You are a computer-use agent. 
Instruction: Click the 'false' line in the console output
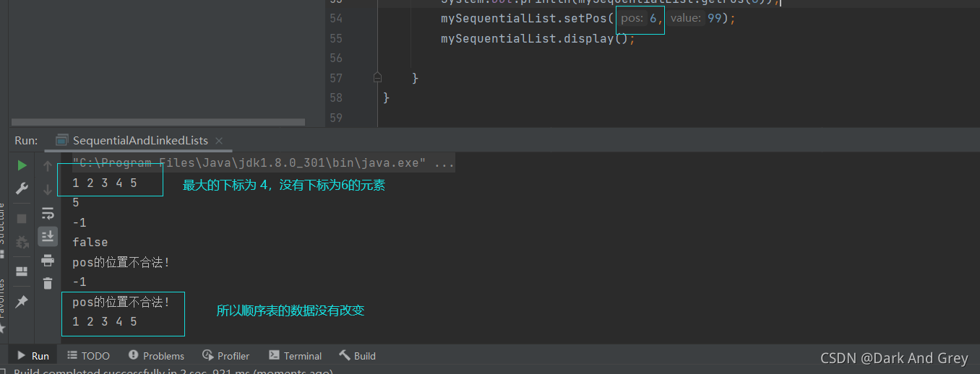tap(90, 243)
